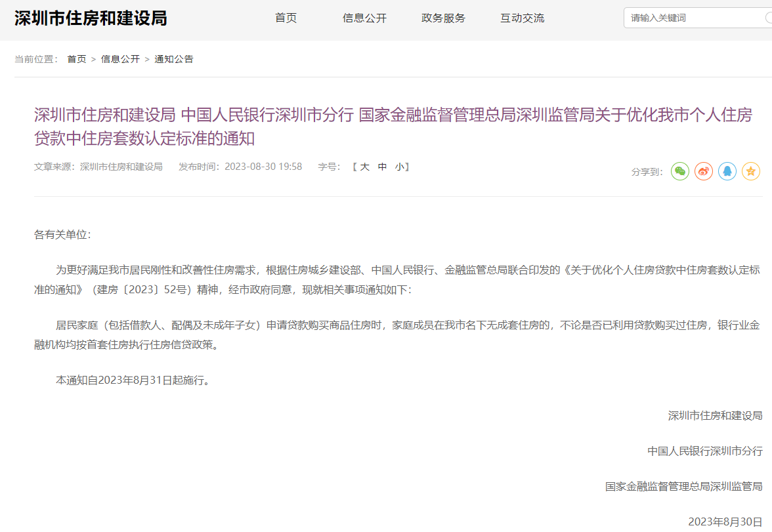This screenshot has height=532, width=772.
Task: Click the 文章来源 source text under title
Action: point(98,167)
